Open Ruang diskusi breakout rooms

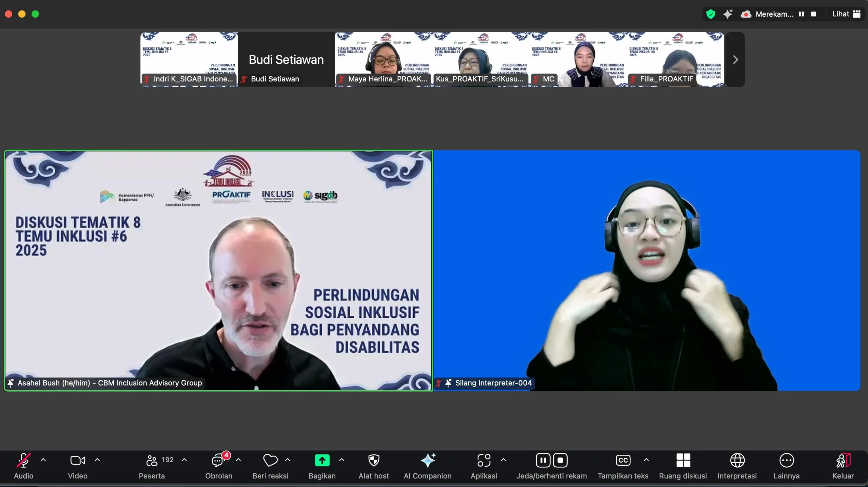[683, 461]
